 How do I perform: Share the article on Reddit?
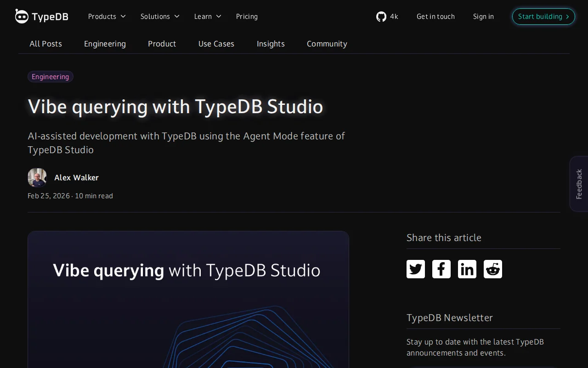(493, 269)
